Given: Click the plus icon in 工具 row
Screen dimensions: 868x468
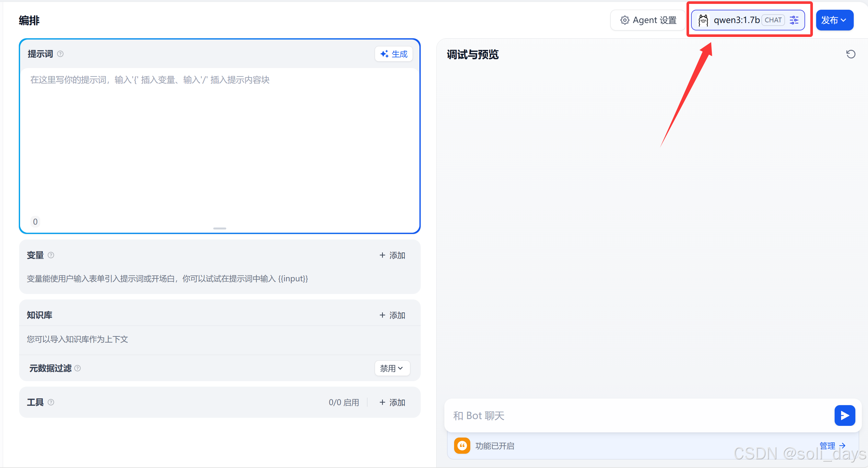Looking at the screenshot, I should pyautogui.click(x=382, y=402).
